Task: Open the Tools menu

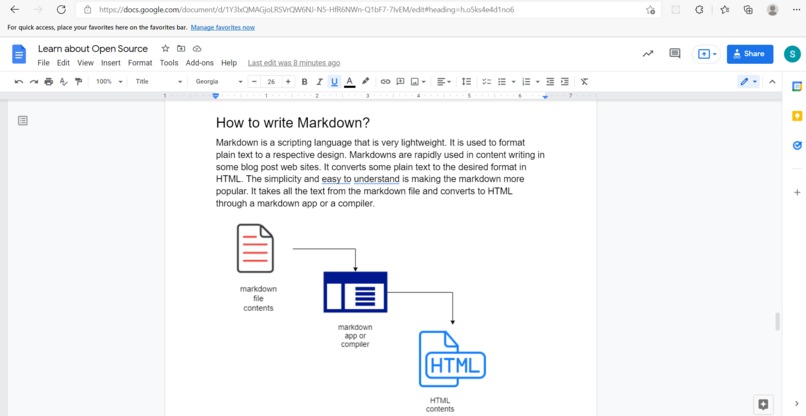Action: (169, 63)
